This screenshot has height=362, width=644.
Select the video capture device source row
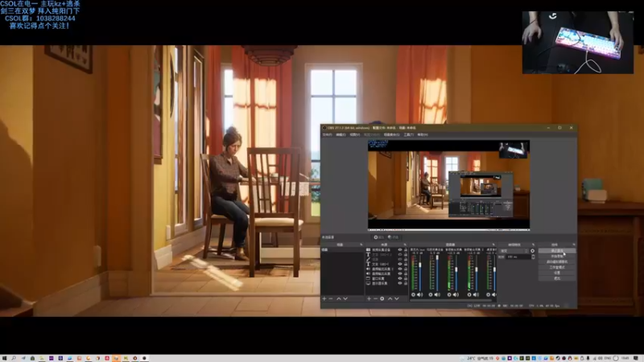[386, 250]
